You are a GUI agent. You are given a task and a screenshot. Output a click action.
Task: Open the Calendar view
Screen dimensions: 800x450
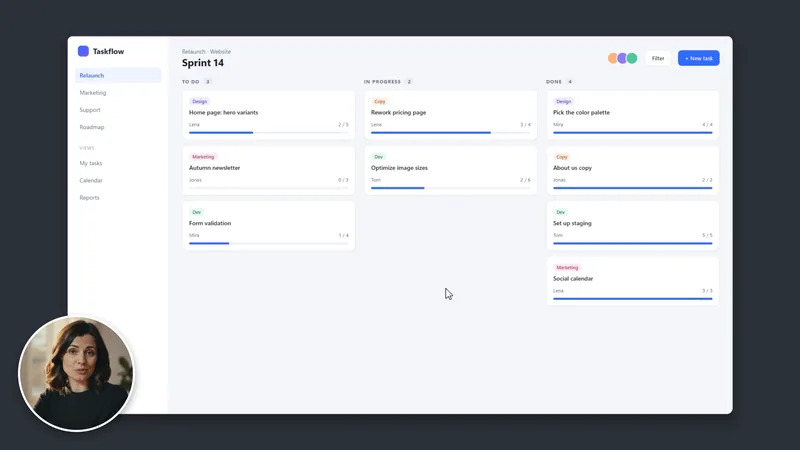point(91,181)
